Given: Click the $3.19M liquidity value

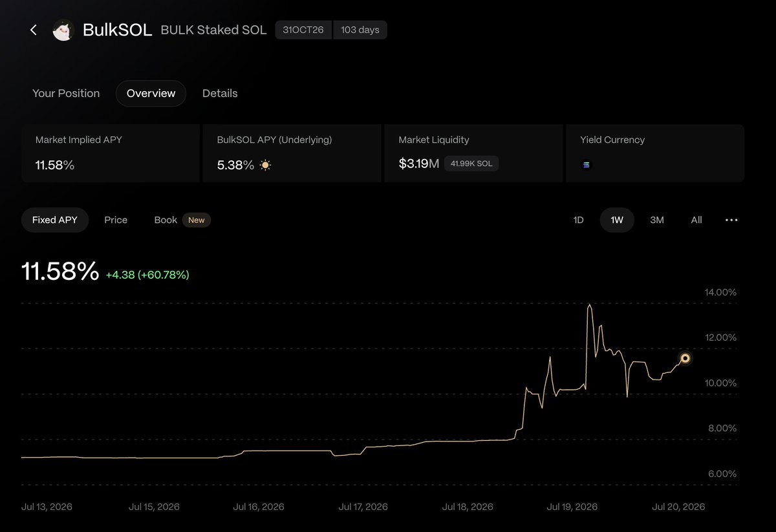Looking at the screenshot, I should pyautogui.click(x=419, y=164).
